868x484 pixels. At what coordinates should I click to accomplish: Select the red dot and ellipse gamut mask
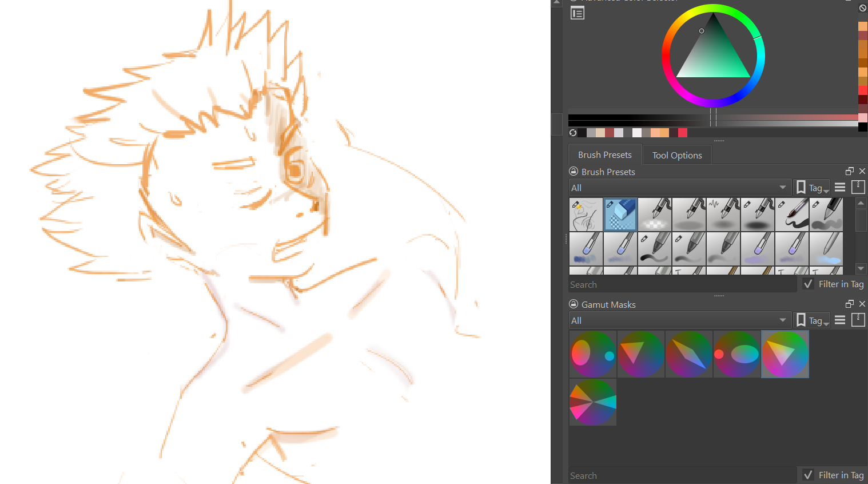[737, 354]
